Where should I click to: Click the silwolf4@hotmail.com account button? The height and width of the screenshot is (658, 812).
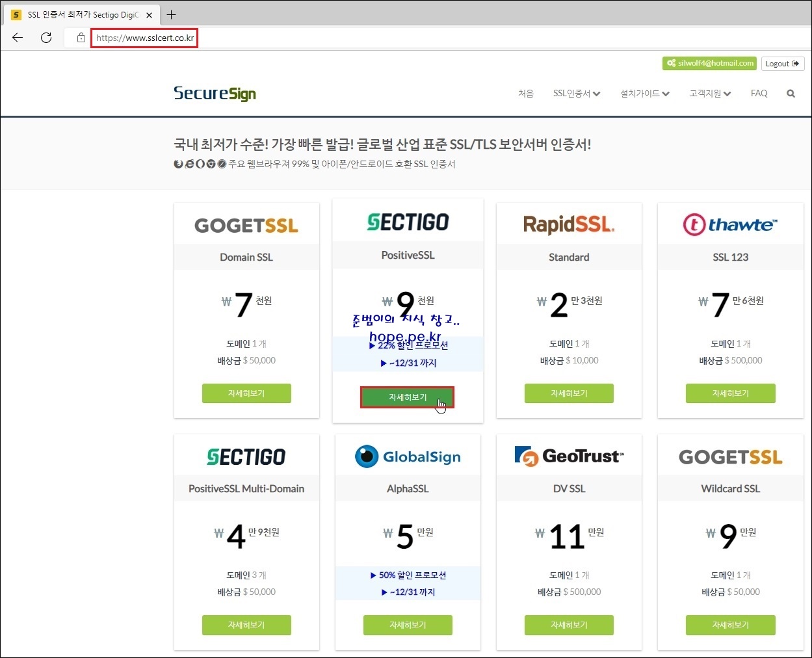[x=709, y=63]
